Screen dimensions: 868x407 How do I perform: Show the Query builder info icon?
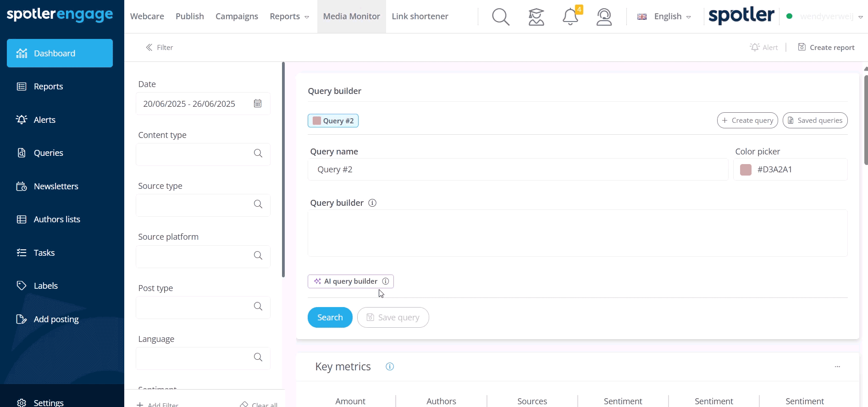pos(372,203)
